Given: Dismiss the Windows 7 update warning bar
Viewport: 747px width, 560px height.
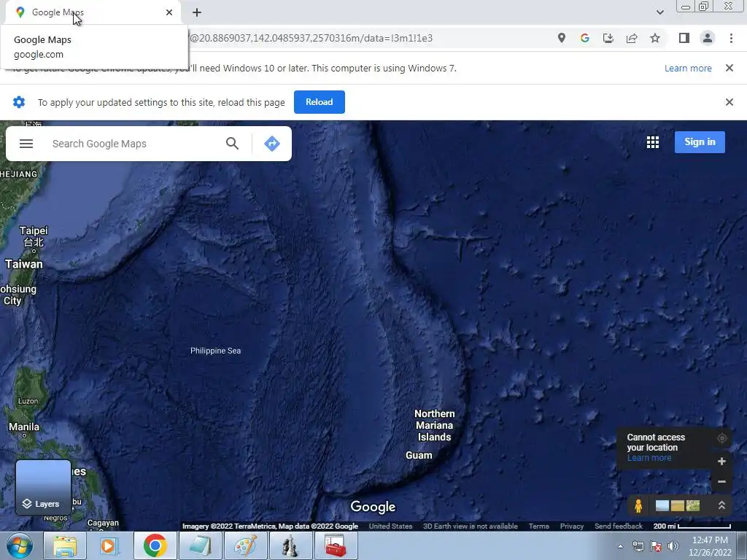Looking at the screenshot, I should pyautogui.click(x=729, y=68).
